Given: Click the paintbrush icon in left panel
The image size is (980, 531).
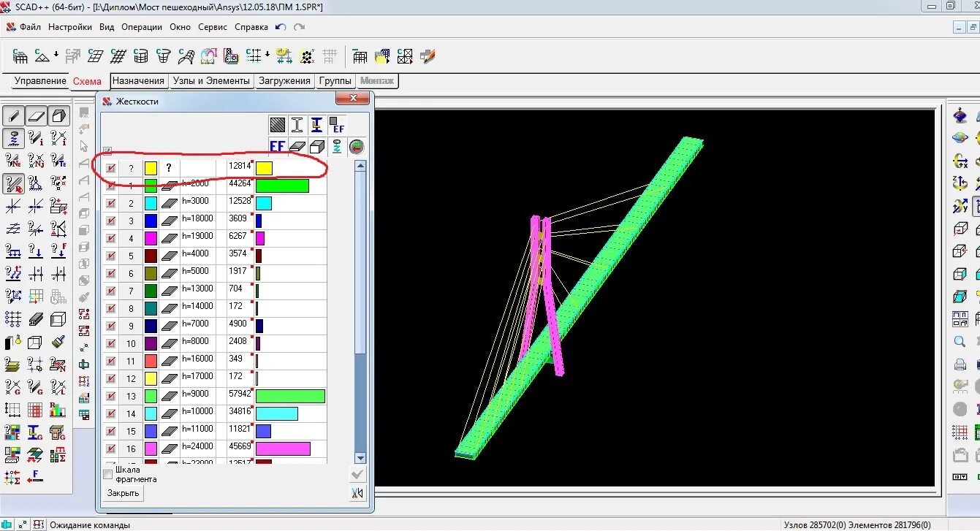Looking at the screenshot, I should (x=58, y=341).
